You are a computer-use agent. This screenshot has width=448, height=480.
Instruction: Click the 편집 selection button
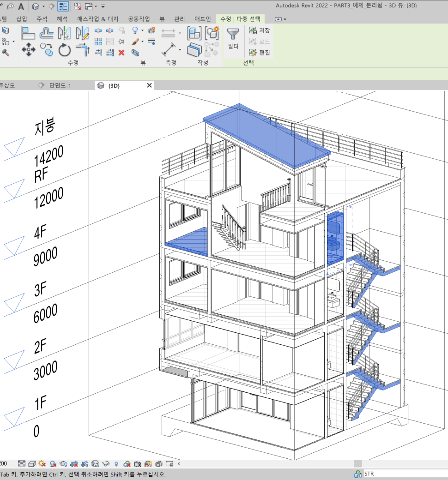[259, 53]
